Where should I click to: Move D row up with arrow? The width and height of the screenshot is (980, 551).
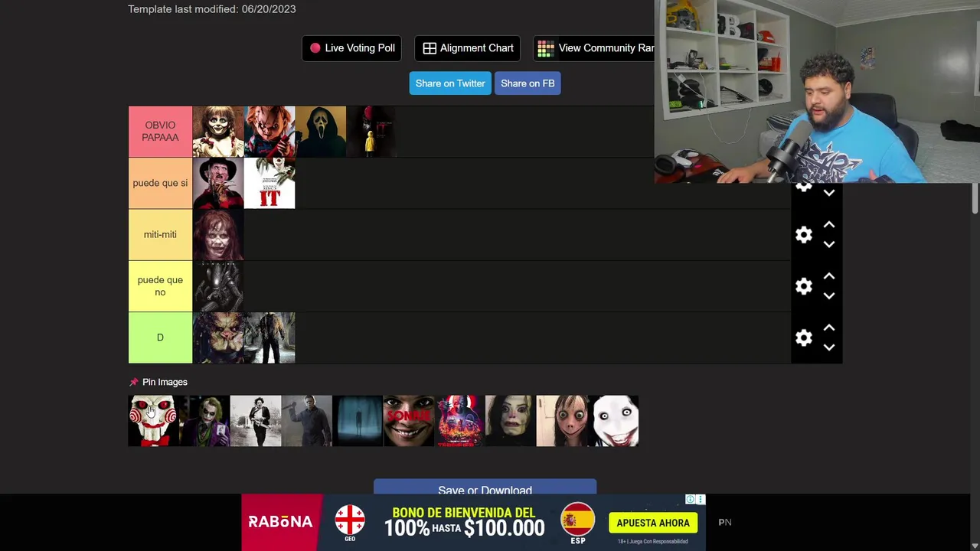[828, 328]
